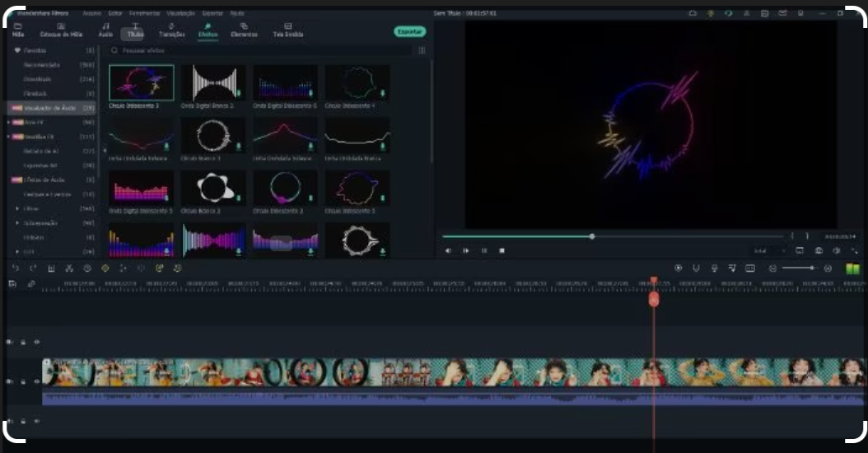Expand the Sobreposição category in sidebar

(17, 223)
